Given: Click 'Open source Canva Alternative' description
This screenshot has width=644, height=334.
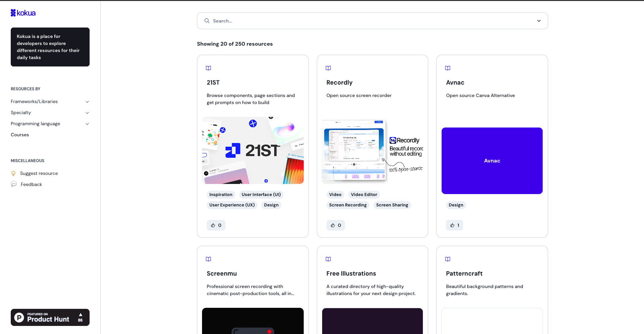Looking at the screenshot, I should click(x=480, y=96).
